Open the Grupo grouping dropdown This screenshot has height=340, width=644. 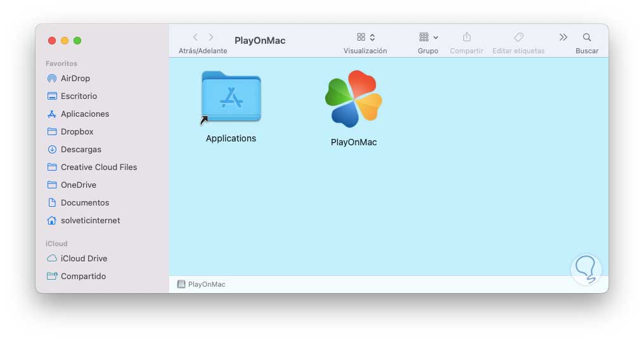pyautogui.click(x=428, y=37)
